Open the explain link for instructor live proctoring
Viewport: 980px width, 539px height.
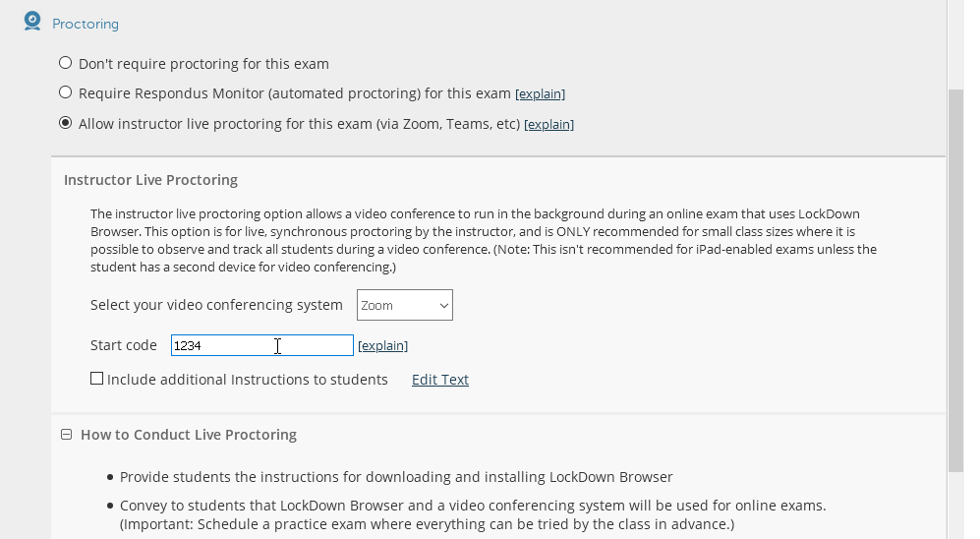tap(548, 125)
